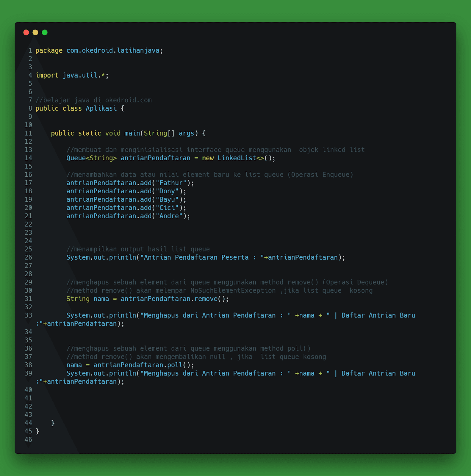The width and height of the screenshot is (471, 476).
Task: Click println 'Antrian Pendaftaran Peserta' line
Action: point(206,258)
